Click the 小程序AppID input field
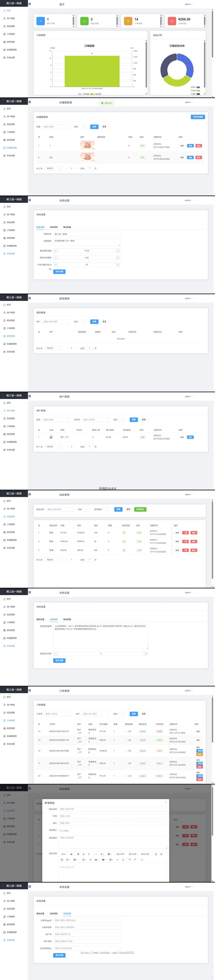Viewport: 215px width, 980px height. 87,920
